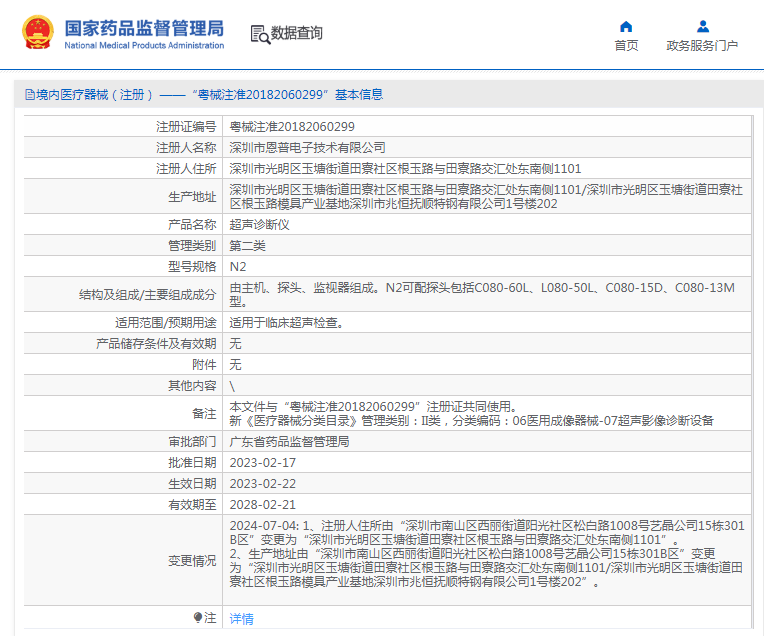Click the 有效期至 label cell
764x636 pixels.
[x=123, y=504]
